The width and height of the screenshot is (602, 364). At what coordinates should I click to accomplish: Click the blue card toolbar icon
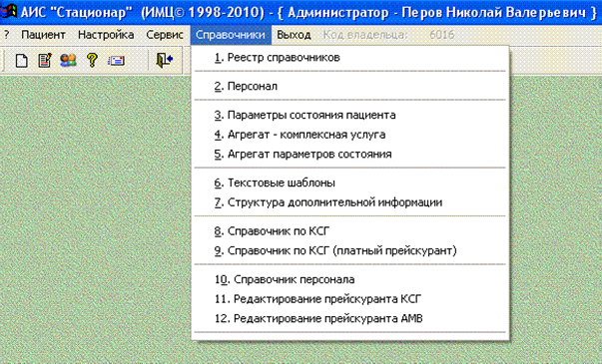tap(116, 61)
